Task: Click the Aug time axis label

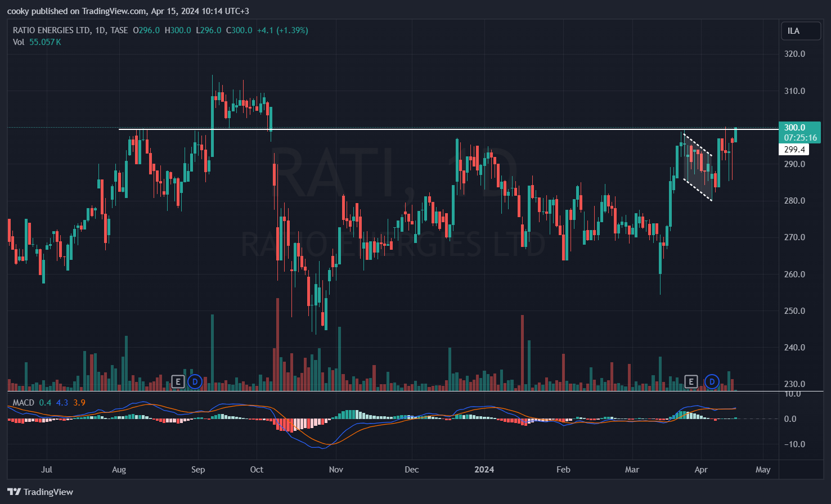Action: [x=119, y=470]
